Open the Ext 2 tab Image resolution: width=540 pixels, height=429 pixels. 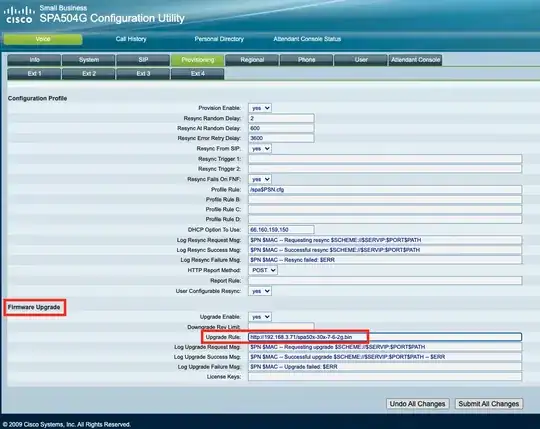(x=89, y=74)
